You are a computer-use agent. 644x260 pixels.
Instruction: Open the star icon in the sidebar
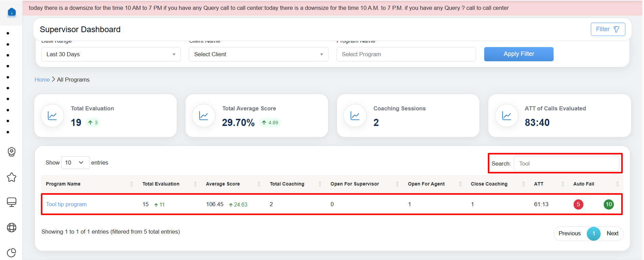[12, 177]
